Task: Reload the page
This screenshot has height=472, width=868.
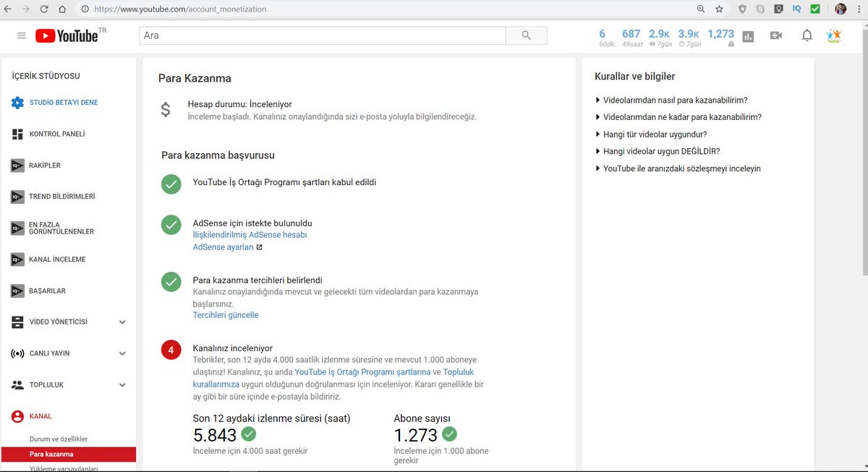Action: (44, 9)
